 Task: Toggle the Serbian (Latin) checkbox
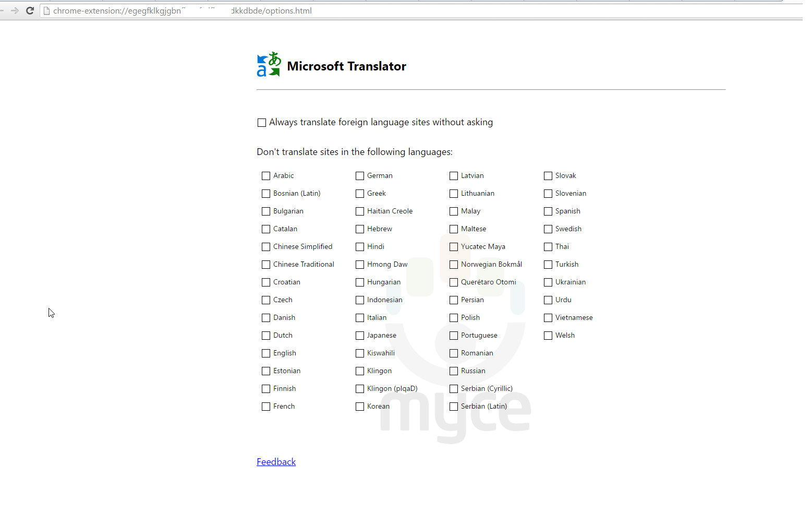[454, 407]
